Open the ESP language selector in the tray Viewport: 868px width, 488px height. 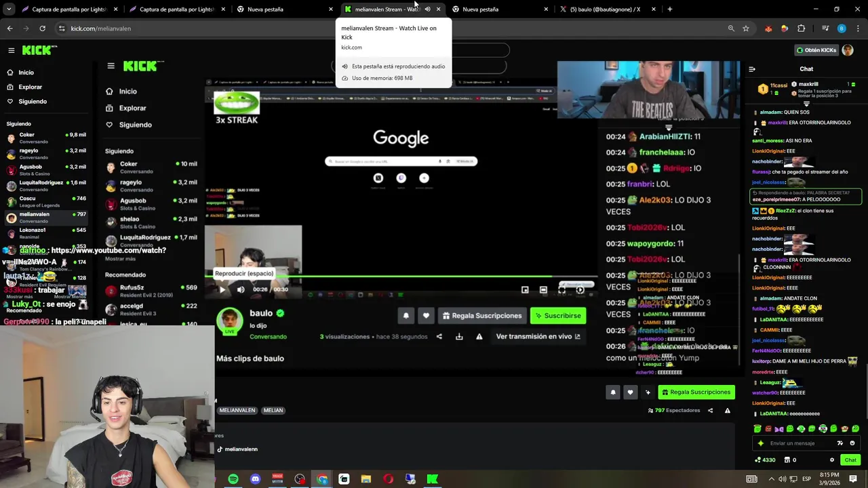click(806, 479)
